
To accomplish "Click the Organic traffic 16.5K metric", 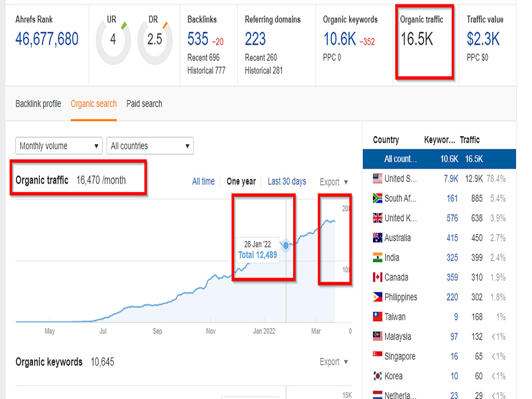I will pos(417,39).
